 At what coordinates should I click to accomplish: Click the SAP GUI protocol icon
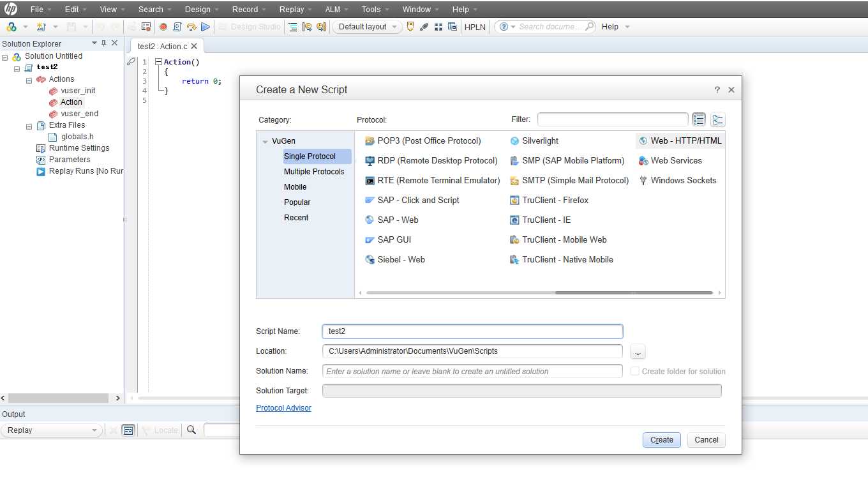pyautogui.click(x=370, y=240)
